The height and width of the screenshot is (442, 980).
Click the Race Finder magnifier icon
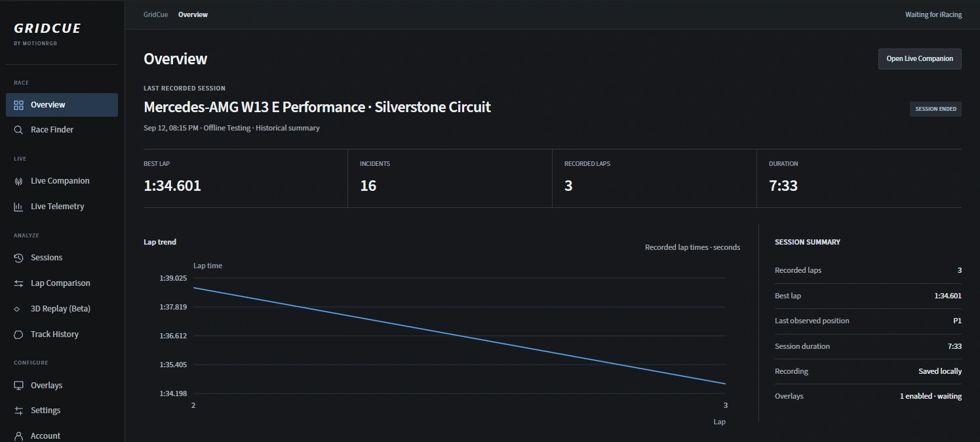(18, 130)
